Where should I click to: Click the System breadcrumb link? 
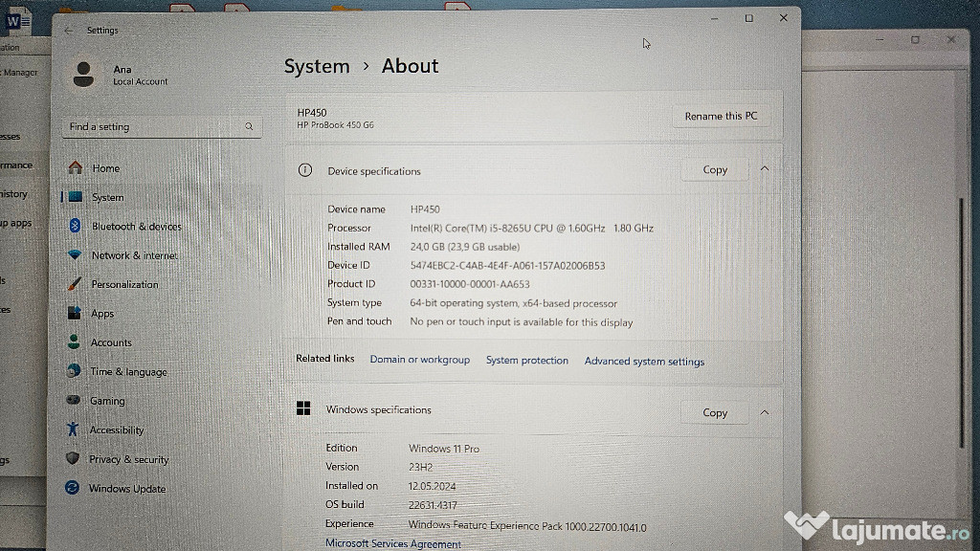pyautogui.click(x=317, y=66)
